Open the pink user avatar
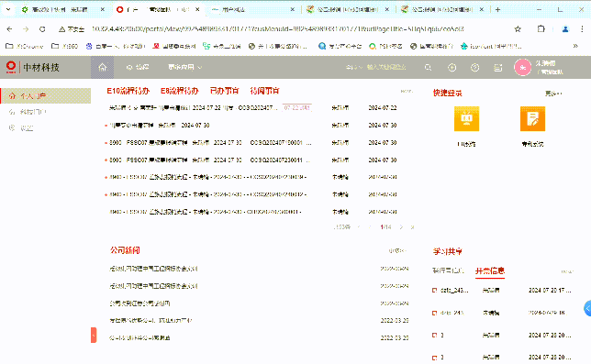 click(x=522, y=67)
